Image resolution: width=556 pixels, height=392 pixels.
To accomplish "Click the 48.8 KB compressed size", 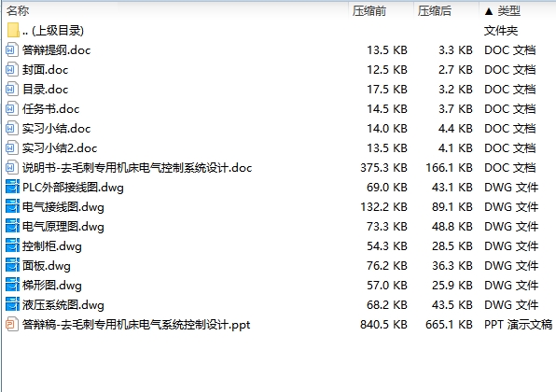I will [452, 226].
